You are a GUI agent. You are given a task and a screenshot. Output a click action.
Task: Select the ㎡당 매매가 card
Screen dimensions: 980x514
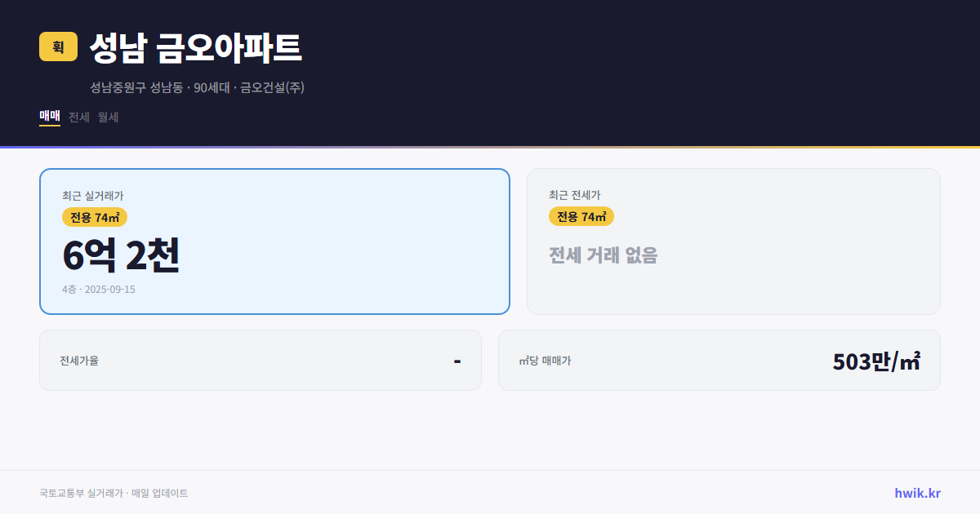click(x=719, y=360)
